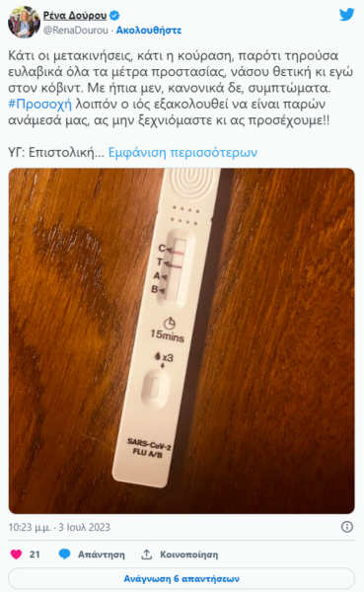Image resolution: width=364 pixels, height=592 pixels.
Task: Click the Ανάγνωση 6 απαντήσεων button
Action: [182, 578]
